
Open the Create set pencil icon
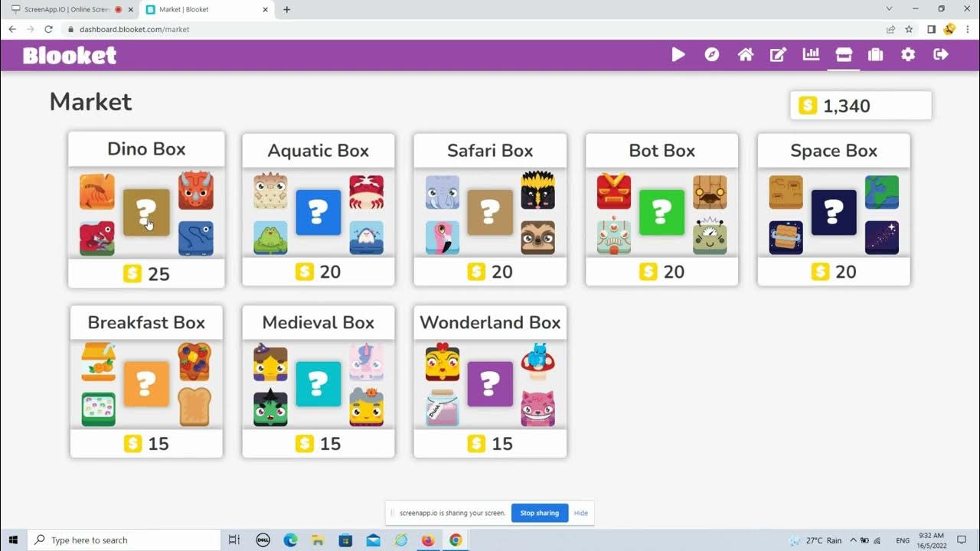778,54
